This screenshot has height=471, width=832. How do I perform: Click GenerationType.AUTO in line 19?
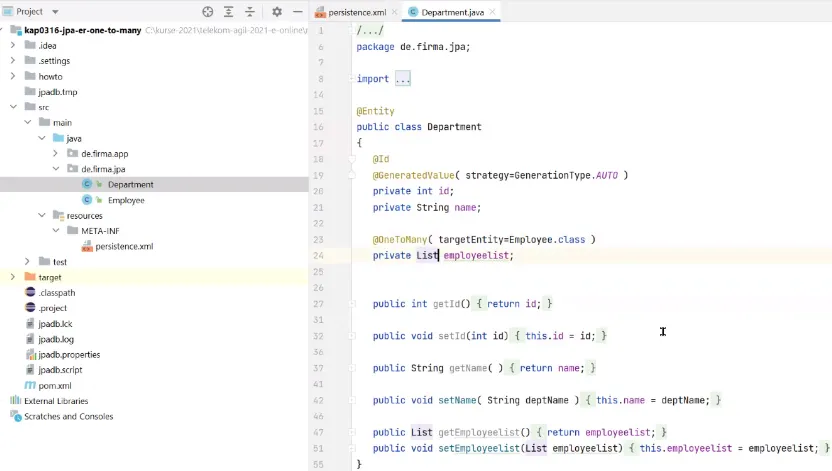566,175
